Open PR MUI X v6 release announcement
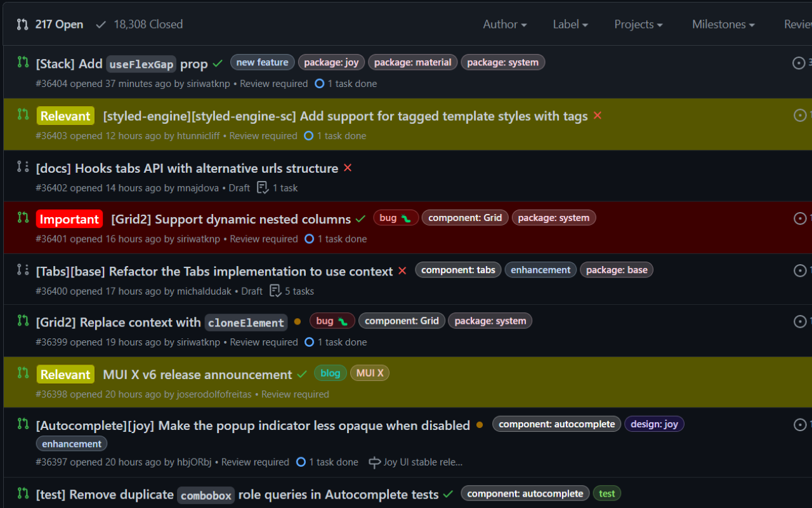The height and width of the screenshot is (508, 812). coord(197,375)
